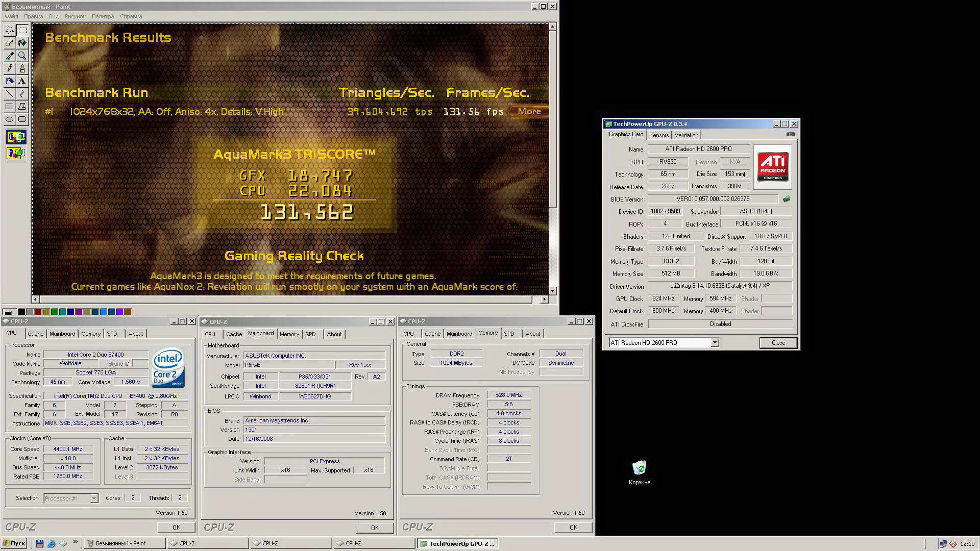Viewport: 980px width, 551px height.
Task: Open About tab in the rightmost CPU-Z window
Action: tap(532, 334)
